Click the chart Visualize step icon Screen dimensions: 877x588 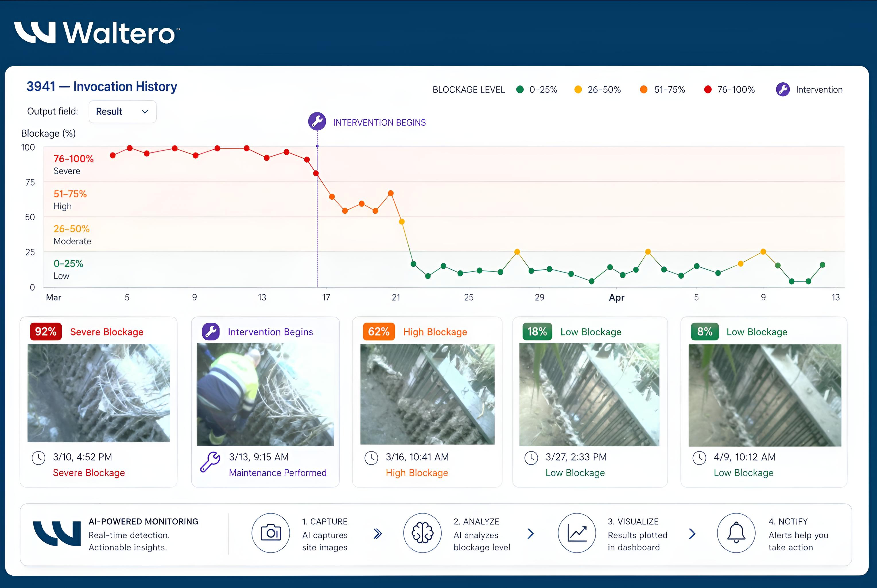click(x=577, y=533)
